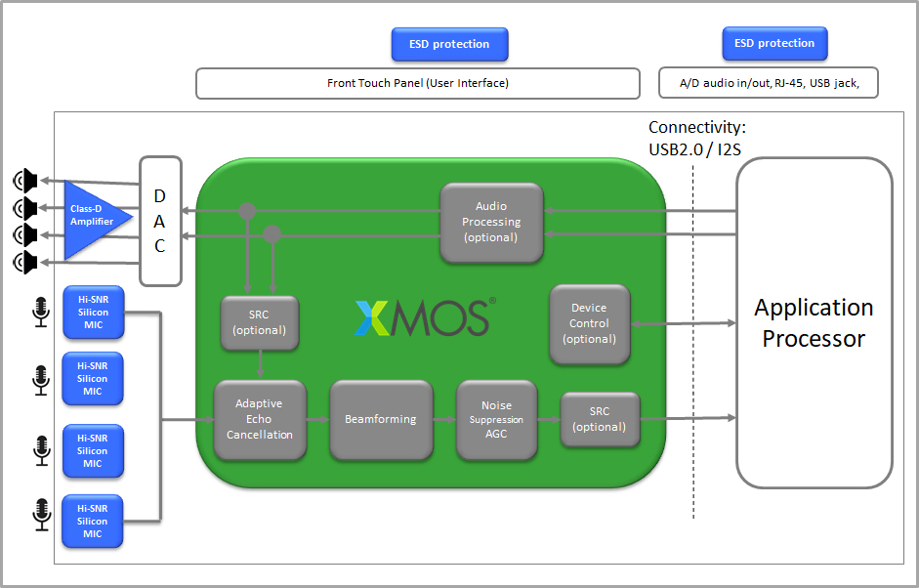The width and height of the screenshot is (919, 588).
Task: Click the topmost speaker icon
Action: coord(25,181)
